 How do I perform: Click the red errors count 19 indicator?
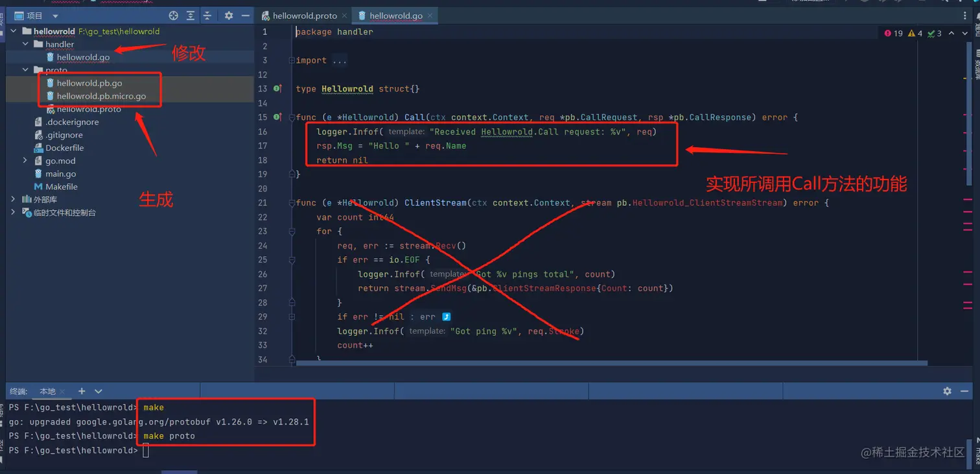(x=893, y=33)
